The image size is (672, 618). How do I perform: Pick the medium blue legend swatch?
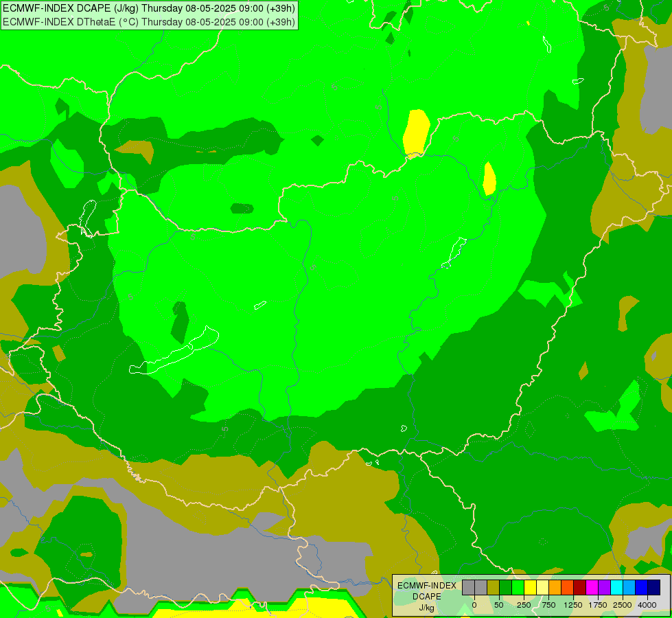pyautogui.click(x=642, y=588)
